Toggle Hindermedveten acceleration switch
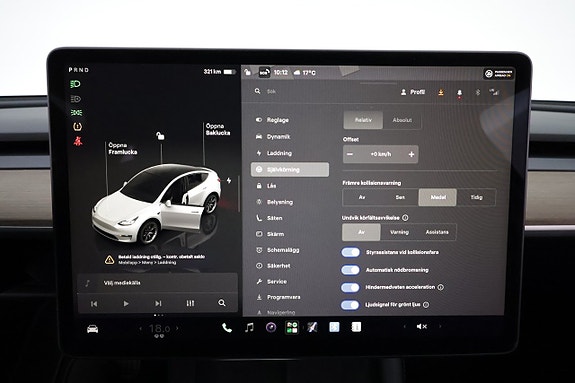Image resolution: width=575 pixels, height=383 pixels. pyautogui.click(x=351, y=287)
